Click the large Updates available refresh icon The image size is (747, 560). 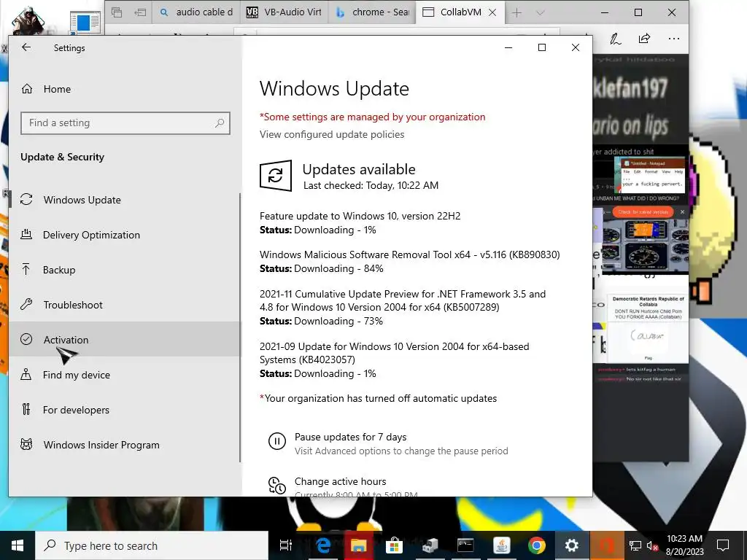275,176
